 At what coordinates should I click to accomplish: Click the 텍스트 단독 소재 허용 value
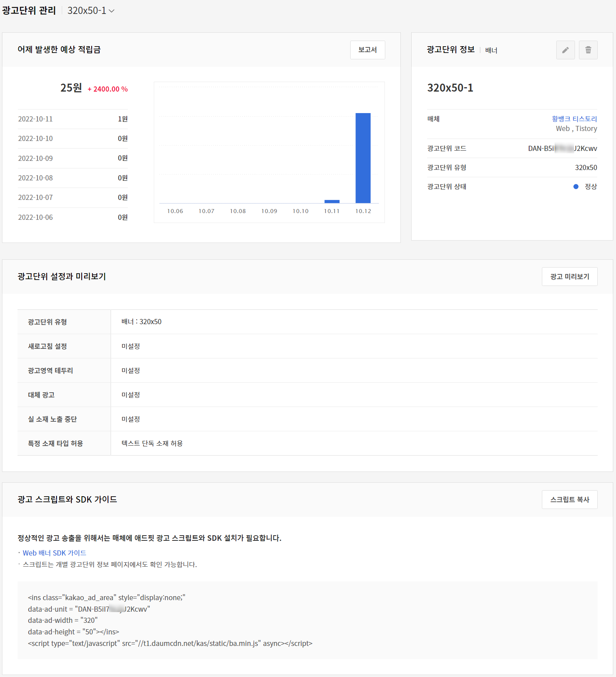click(152, 443)
